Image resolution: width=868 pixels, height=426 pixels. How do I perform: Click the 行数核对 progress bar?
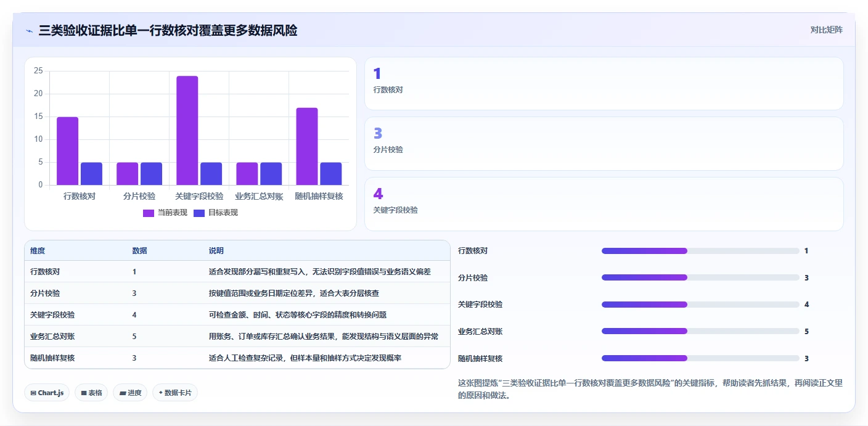pyautogui.click(x=700, y=251)
